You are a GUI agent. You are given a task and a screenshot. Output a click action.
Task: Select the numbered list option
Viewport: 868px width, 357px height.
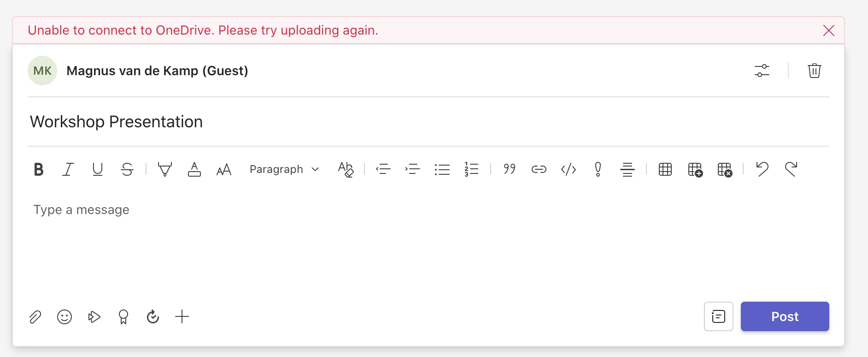coord(471,169)
